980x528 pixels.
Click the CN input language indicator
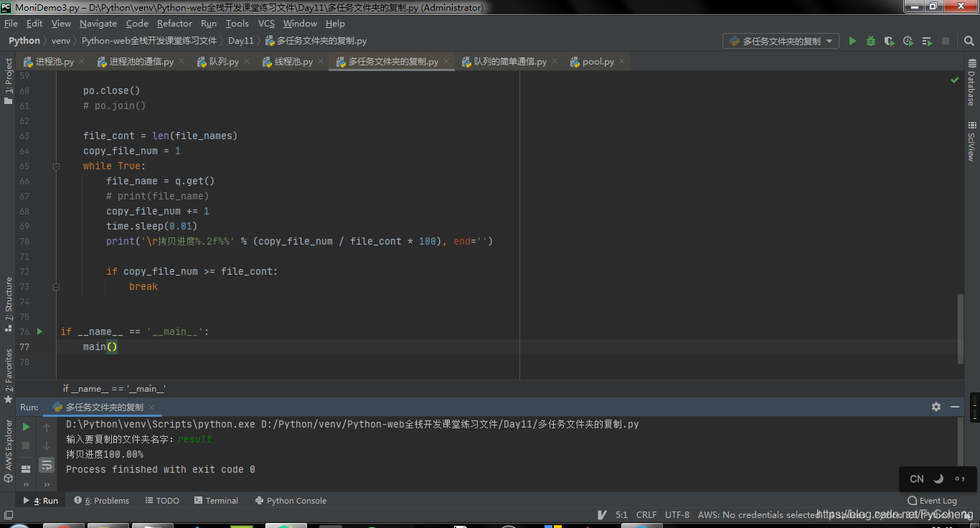tap(917, 478)
